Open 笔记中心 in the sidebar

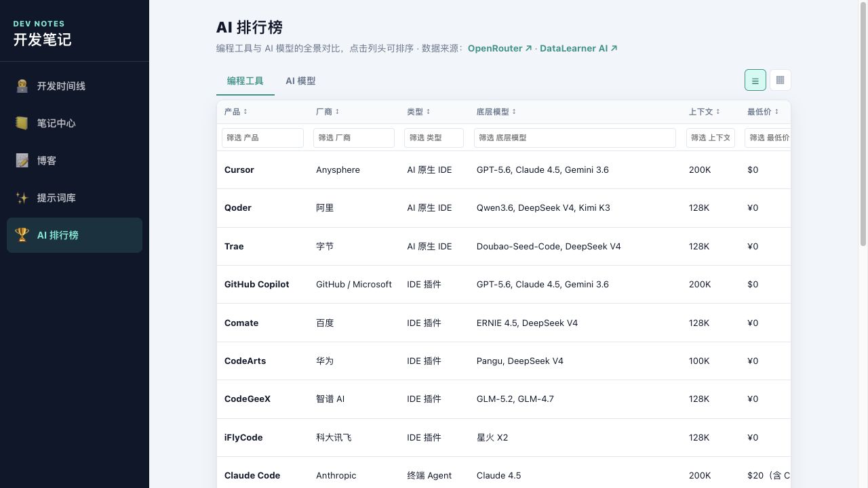pyautogui.click(x=75, y=123)
